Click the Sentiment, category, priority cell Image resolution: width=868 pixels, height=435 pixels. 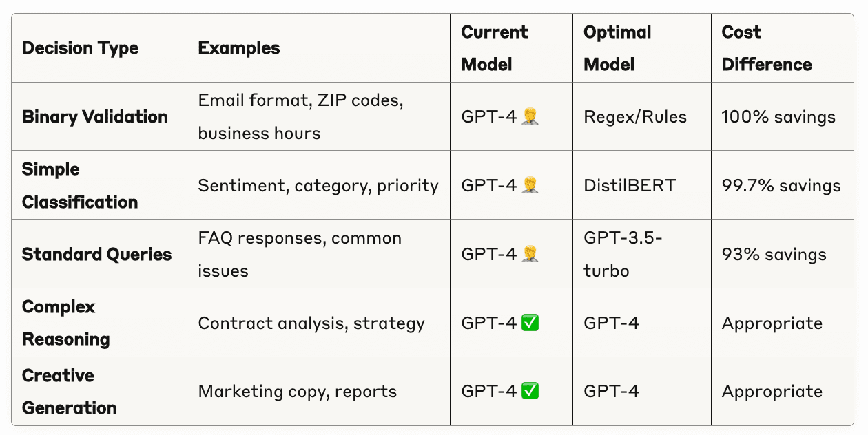(x=318, y=185)
